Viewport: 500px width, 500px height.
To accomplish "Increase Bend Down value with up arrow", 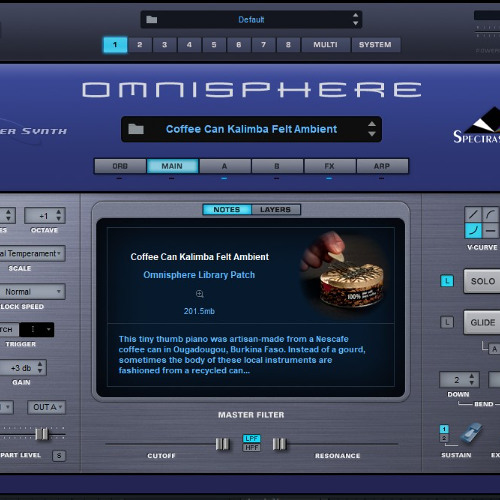I will coord(471,376).
